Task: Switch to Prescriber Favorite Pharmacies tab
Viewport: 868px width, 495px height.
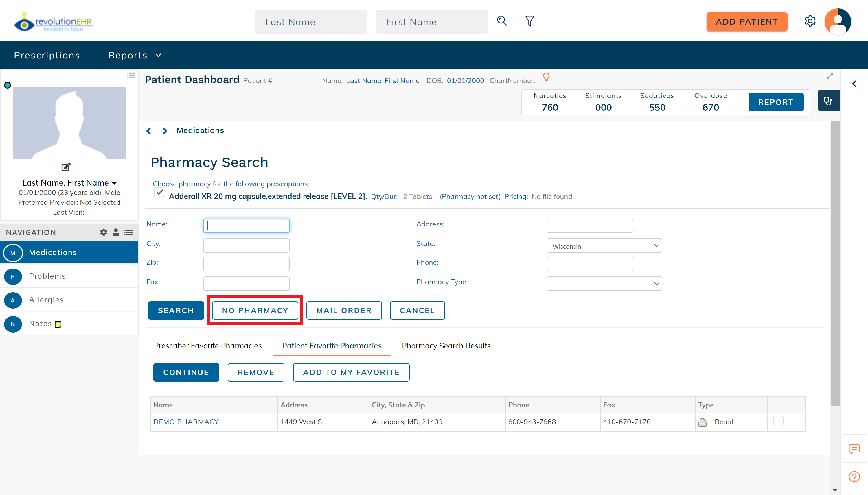Action: pos(207,346)
